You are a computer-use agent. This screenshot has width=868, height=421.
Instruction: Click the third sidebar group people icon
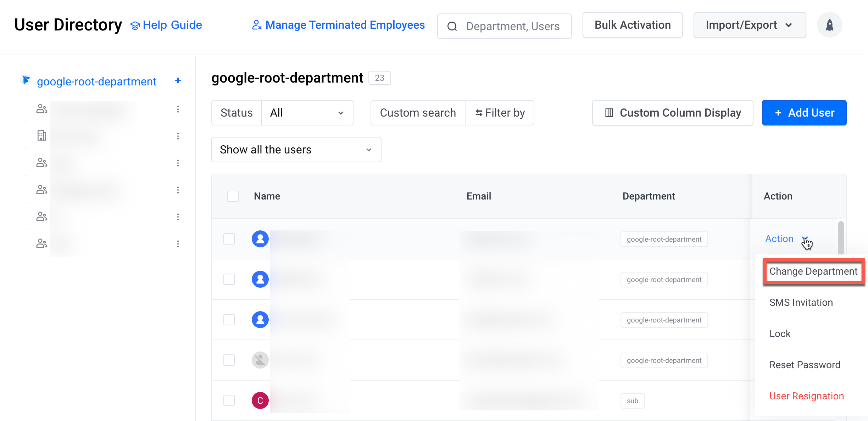pos(42,163)
